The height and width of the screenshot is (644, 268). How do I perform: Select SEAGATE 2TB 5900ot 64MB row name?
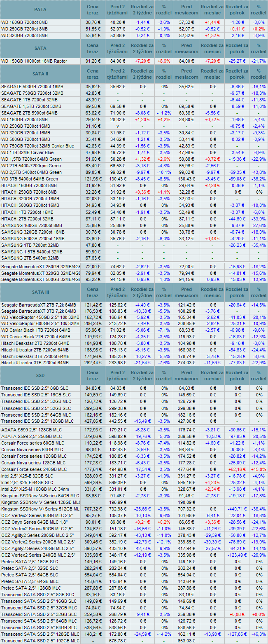(29, 113)
